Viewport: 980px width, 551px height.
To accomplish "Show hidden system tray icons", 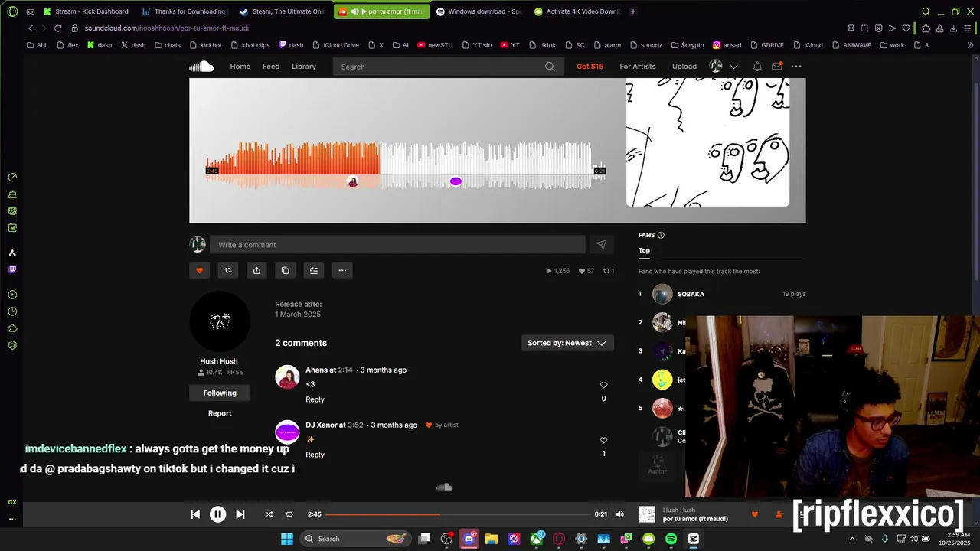I will coord(852,539).
